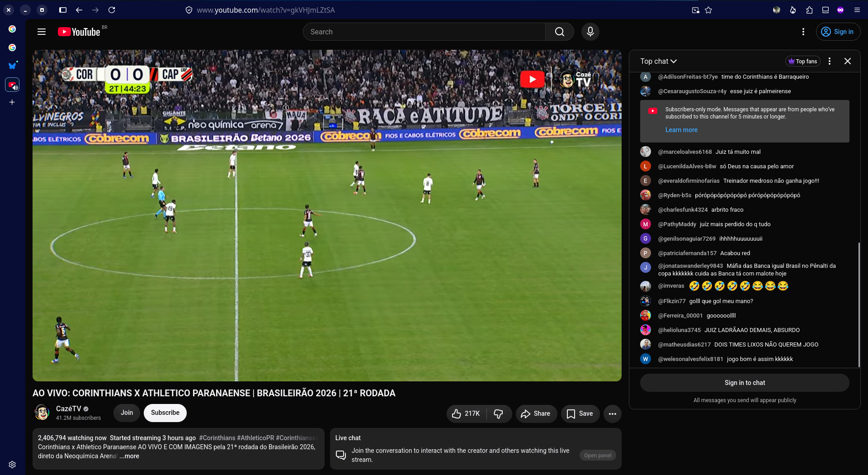Select @helioluna3745 chat username
Image resolution: width=868 pixels, height=475 pixels.
click(x=679, y=330)
